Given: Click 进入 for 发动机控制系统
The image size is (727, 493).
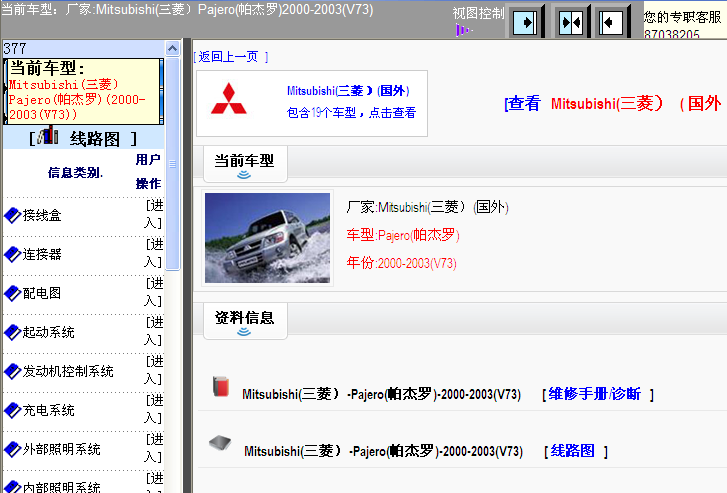Looking at the screenshot, I should [153, 370].
